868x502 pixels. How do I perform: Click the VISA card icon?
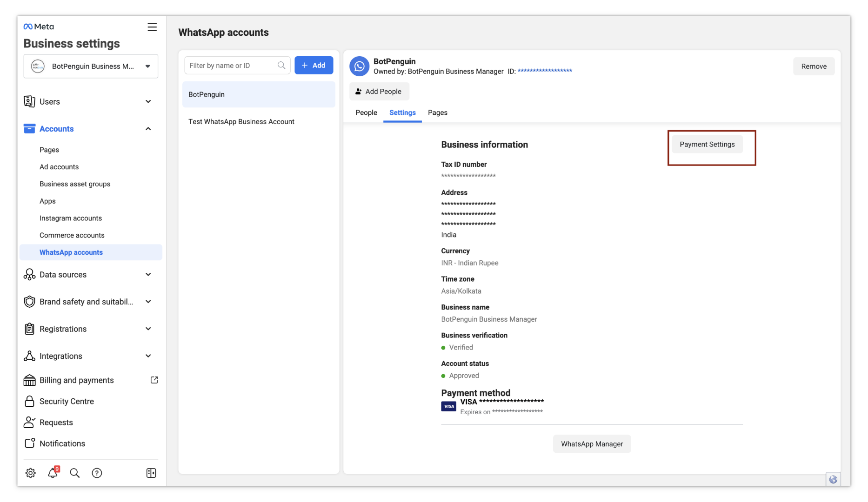[x=448, y=406]
